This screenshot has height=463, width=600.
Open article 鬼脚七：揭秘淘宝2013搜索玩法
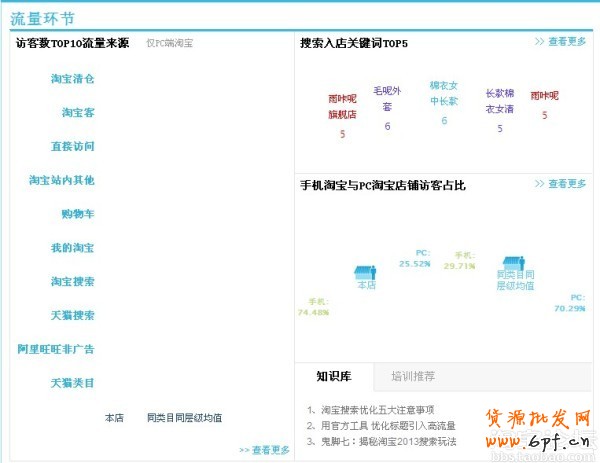(388, 440)
